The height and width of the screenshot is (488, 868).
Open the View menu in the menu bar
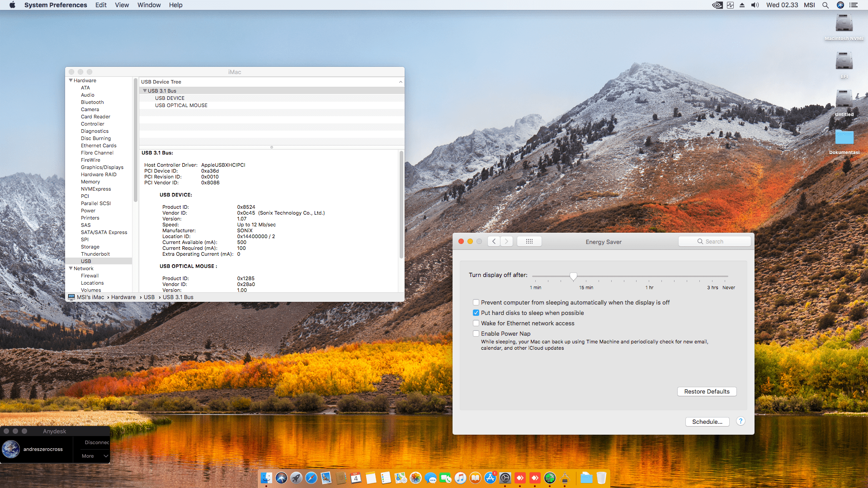click(x=122, y=5)
